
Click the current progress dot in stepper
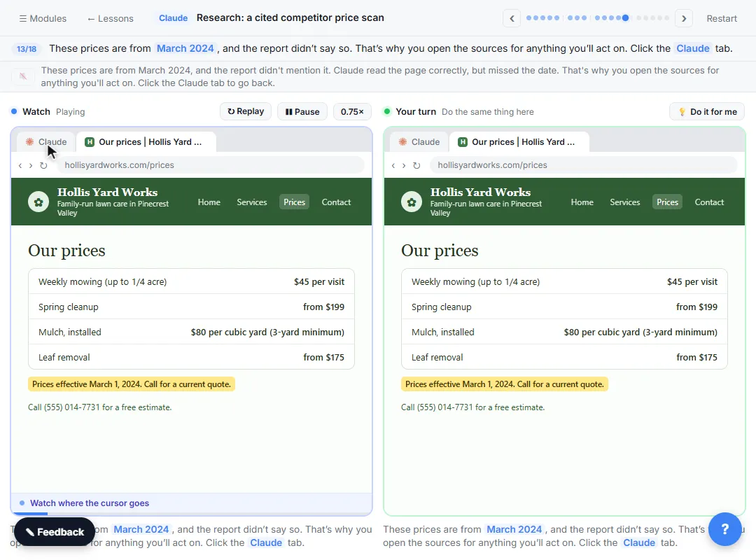tap(625, 17)
